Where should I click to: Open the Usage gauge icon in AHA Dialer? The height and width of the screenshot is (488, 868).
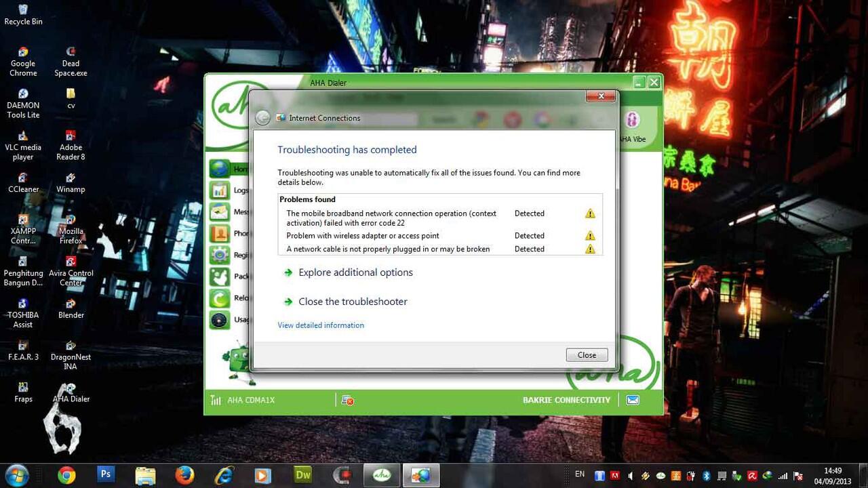click(220, 320)
